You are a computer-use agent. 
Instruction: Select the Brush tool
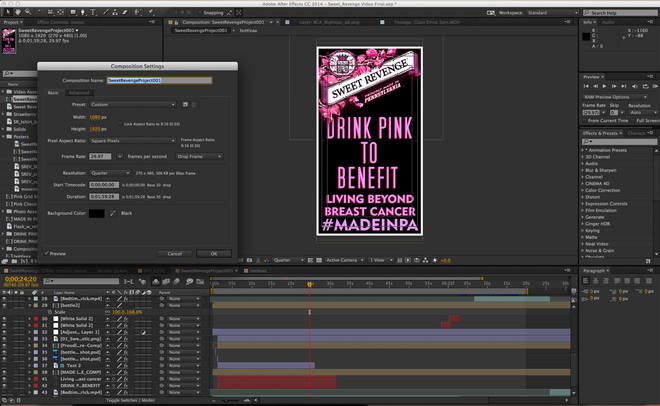point(106,12)
